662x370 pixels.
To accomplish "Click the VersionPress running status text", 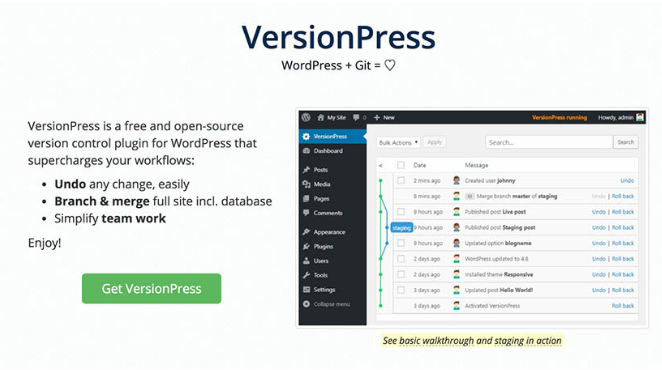I will click(559, 117).
